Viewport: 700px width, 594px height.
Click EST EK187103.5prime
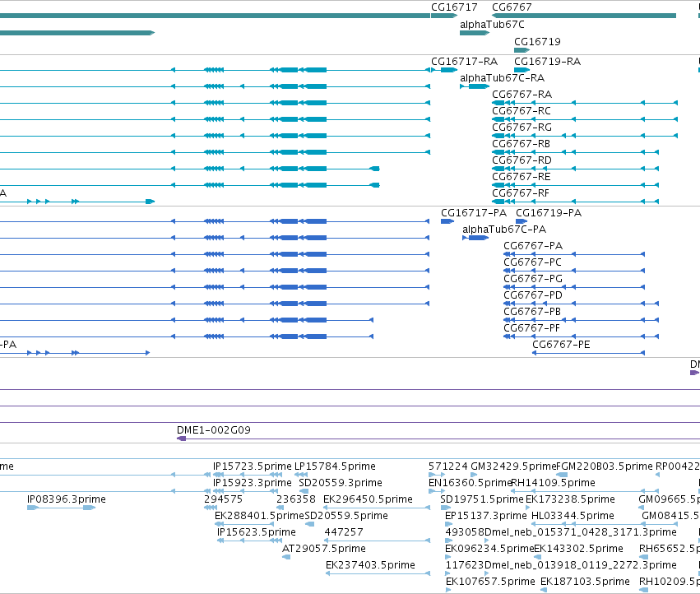click(x=585, y=582)
